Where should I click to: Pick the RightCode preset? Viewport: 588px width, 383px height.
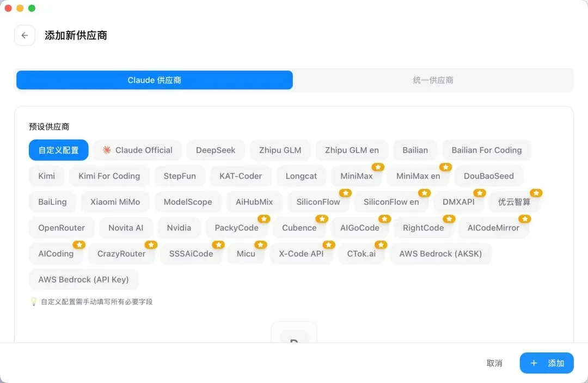pos(424,228)
